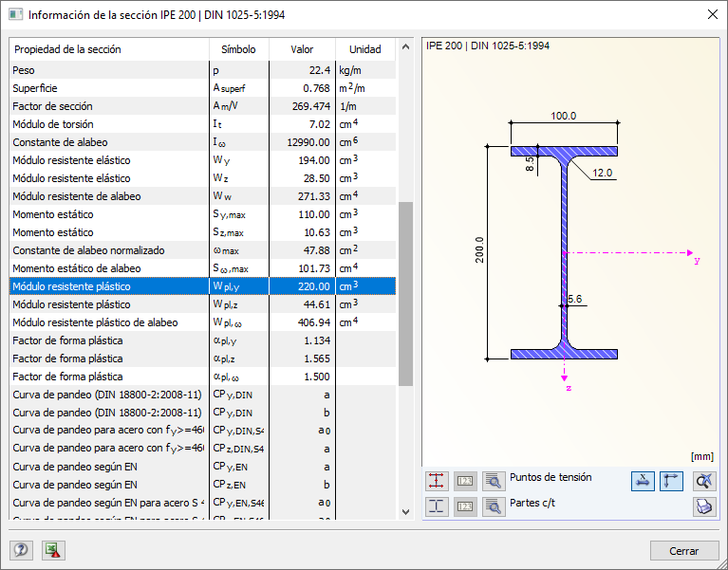Click the Símbolo column header

(x=238, y=49)
